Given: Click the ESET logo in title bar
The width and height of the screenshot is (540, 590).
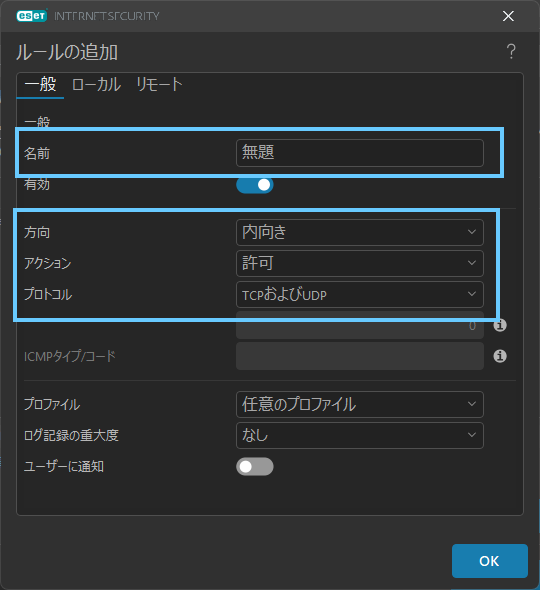Looking at the screenshot, I should [32, 16].
